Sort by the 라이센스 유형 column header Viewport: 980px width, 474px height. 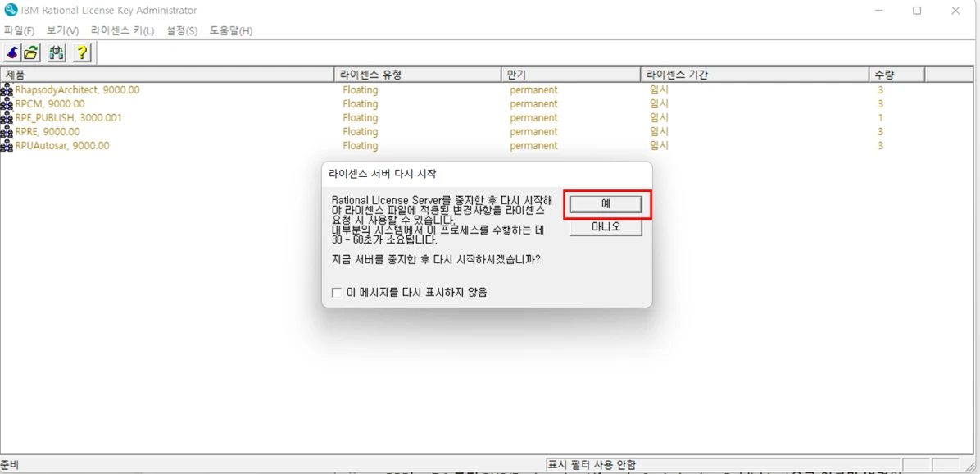pyautogui.click(x=418, y=75)
